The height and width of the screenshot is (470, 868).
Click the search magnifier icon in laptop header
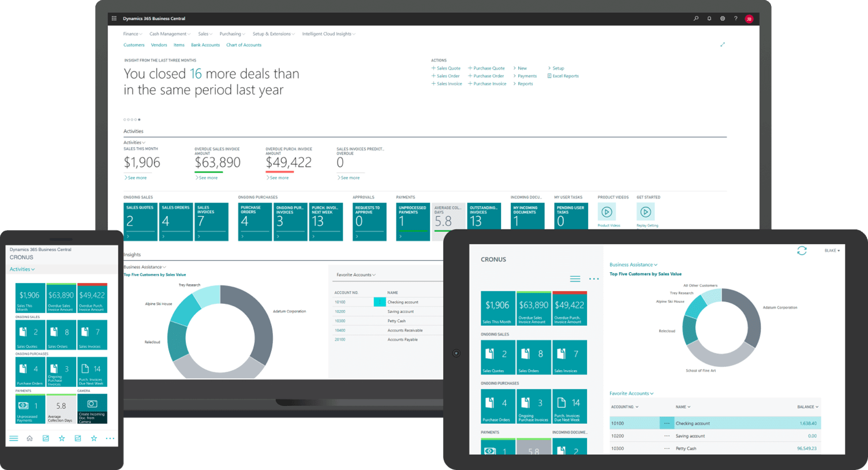click(696, 18)
